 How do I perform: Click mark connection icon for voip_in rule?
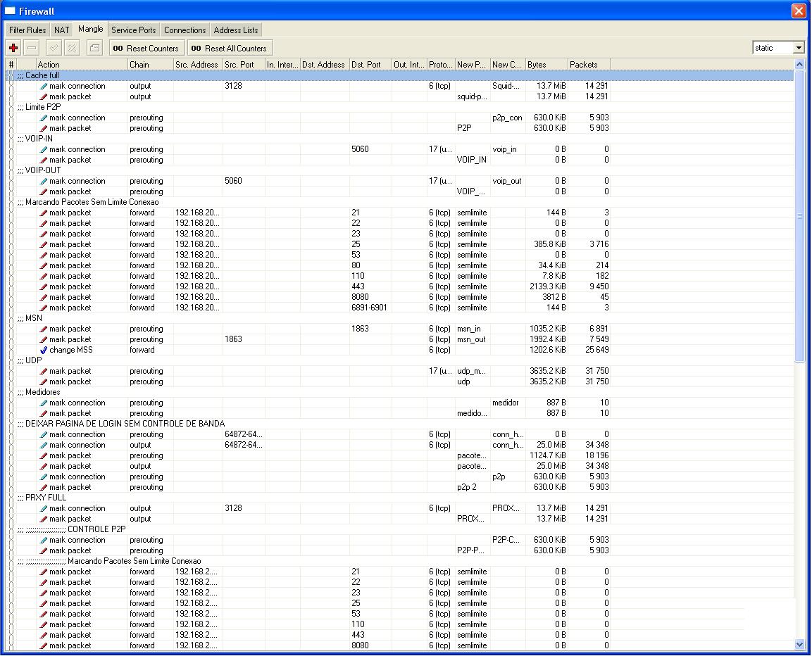44,149
